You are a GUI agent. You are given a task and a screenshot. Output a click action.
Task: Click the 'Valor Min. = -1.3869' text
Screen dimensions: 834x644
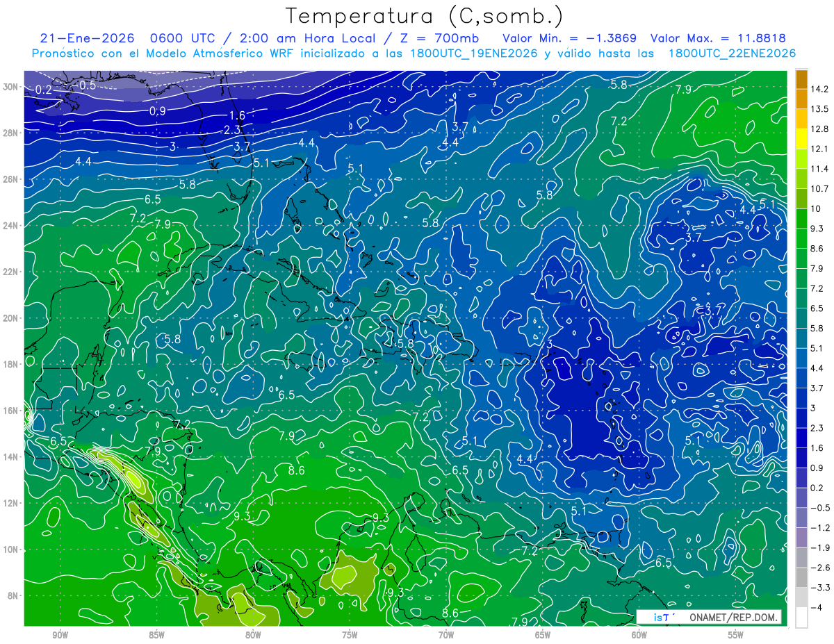[571, 38]
